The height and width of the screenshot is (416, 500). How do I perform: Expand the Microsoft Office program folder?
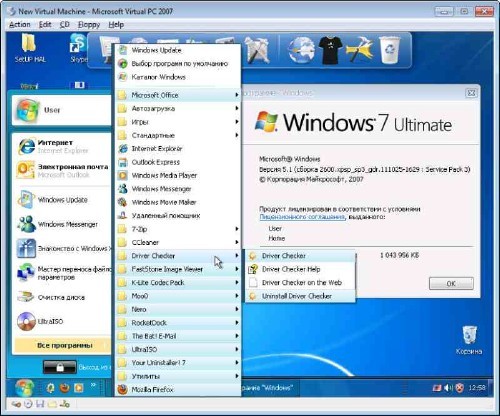pos(178,95)
